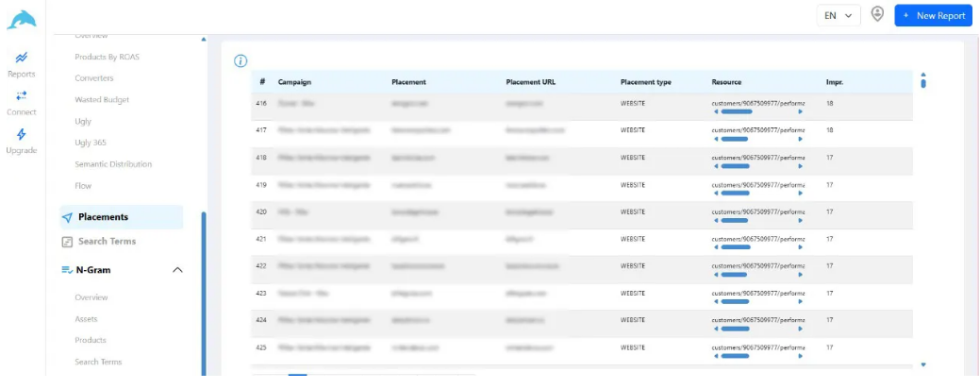
Task: Click the Placement type column header
Action: point(645,82)
